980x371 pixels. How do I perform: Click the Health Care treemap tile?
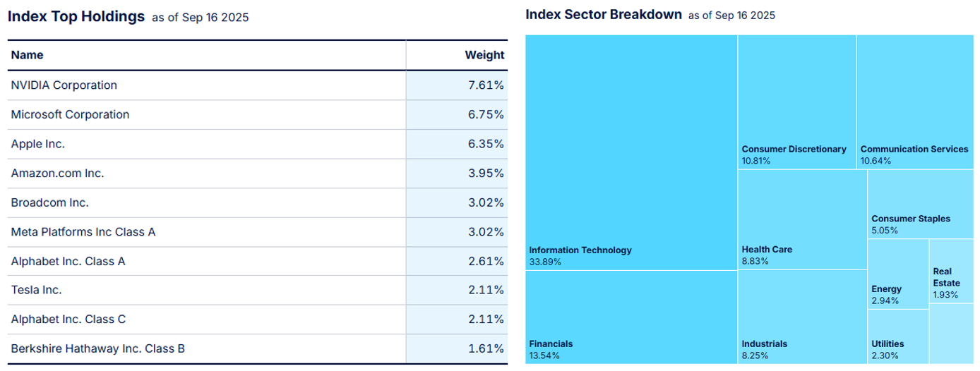(802, 219)
